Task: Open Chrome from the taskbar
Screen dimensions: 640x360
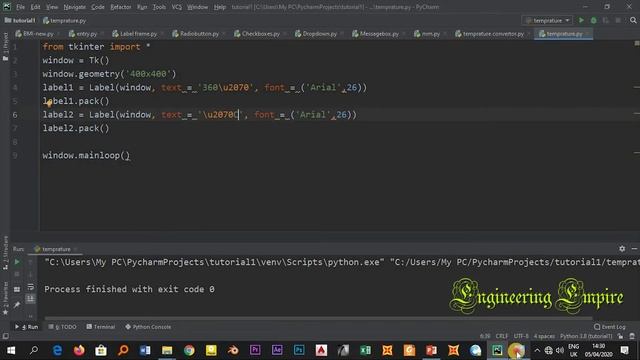Action: pyautogui.click(x=189, y=350)
